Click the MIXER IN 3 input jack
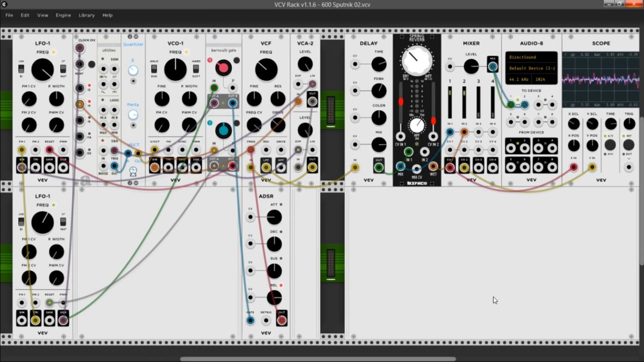 pyautogui.click(x=478, y=132)
